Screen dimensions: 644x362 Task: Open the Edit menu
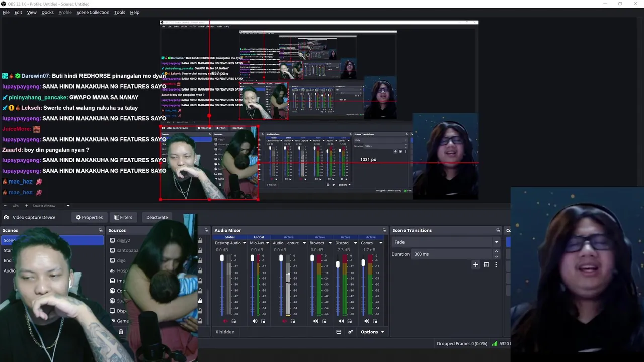18,12
